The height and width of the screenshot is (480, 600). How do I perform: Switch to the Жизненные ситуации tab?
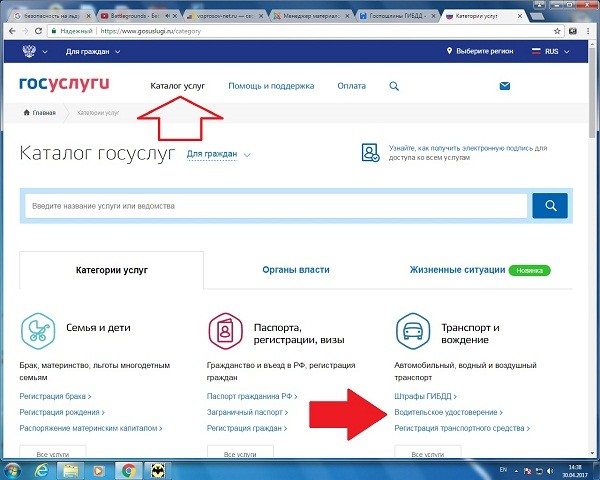point(457,270)
